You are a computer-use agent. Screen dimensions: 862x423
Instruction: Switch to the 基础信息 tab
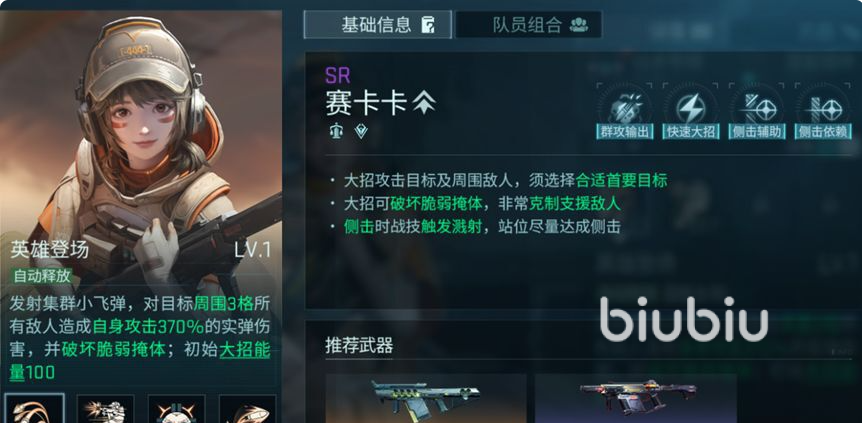tap(378, 25)
